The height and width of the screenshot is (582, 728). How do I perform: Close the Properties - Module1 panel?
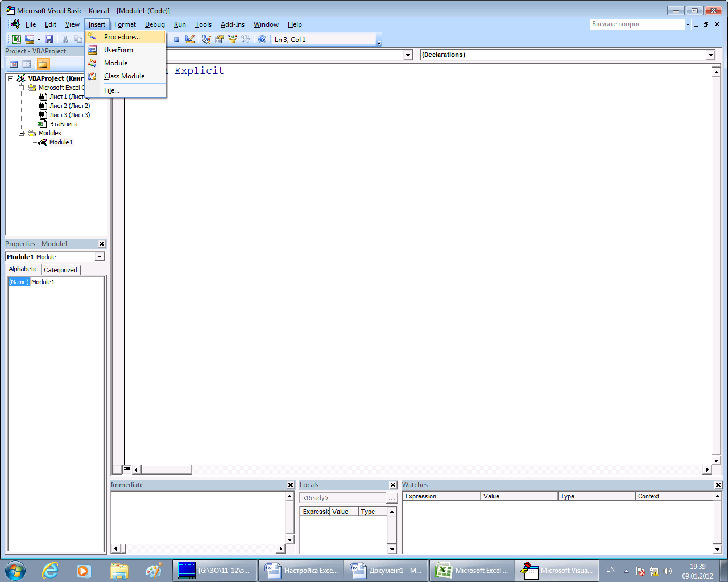(x=102, y=244)
